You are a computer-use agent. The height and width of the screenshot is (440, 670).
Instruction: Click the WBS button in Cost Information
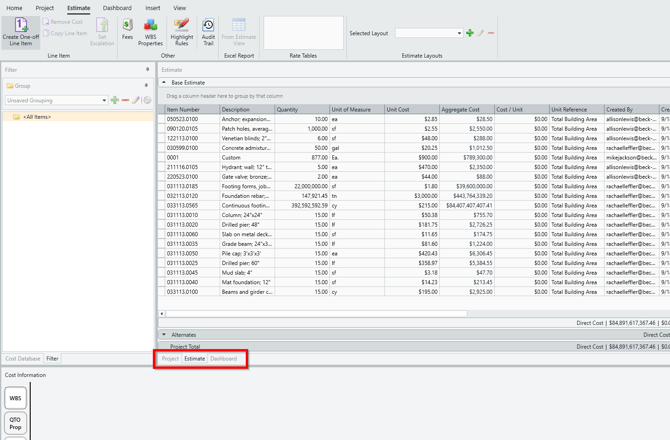click(x=15, y=398)
